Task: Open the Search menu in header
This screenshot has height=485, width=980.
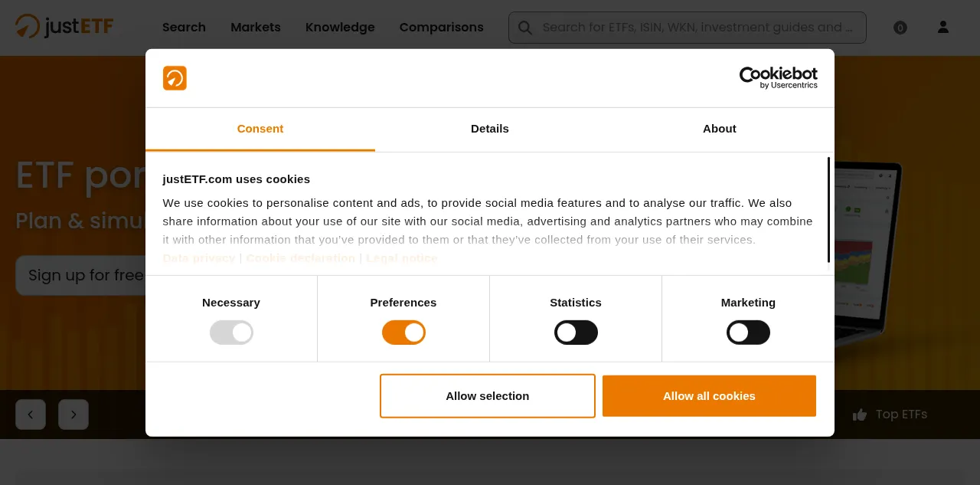Action: [184, 28]
